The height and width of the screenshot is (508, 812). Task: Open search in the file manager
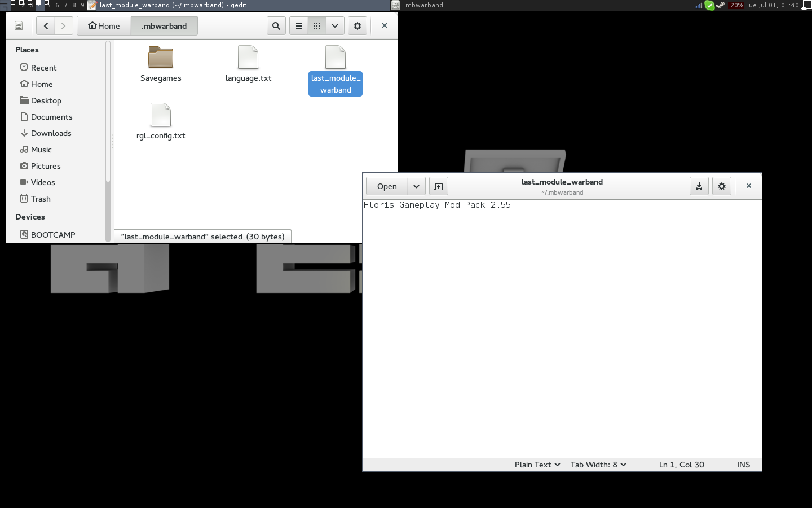tap(276, 26)
